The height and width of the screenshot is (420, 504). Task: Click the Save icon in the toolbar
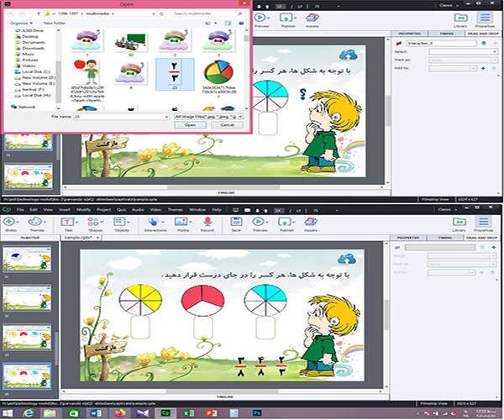237,223
